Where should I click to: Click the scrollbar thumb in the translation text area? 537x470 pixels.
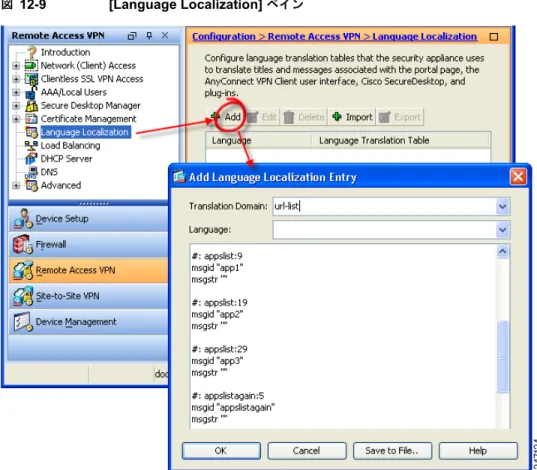(502, 357)
